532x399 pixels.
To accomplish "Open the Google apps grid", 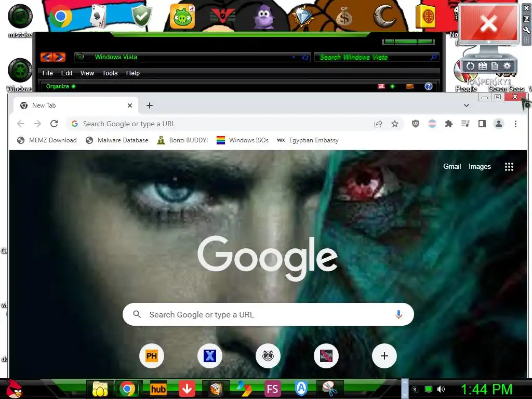I will coord(509,167).
